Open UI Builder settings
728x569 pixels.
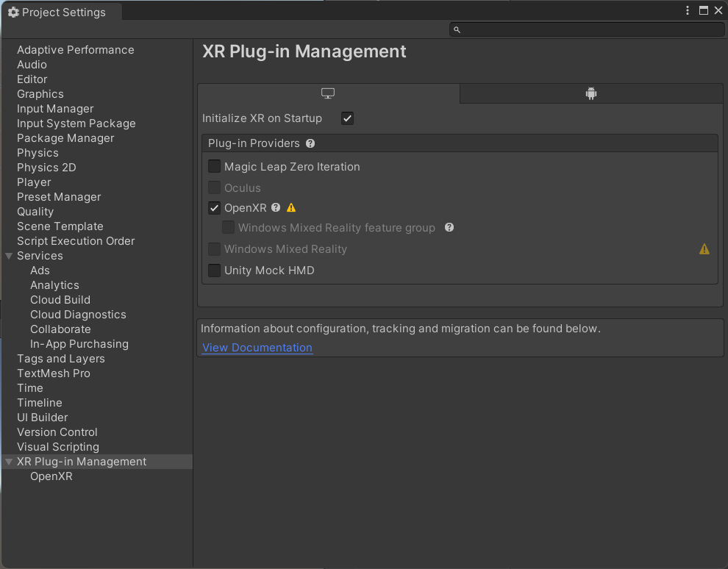coord(42,418)
